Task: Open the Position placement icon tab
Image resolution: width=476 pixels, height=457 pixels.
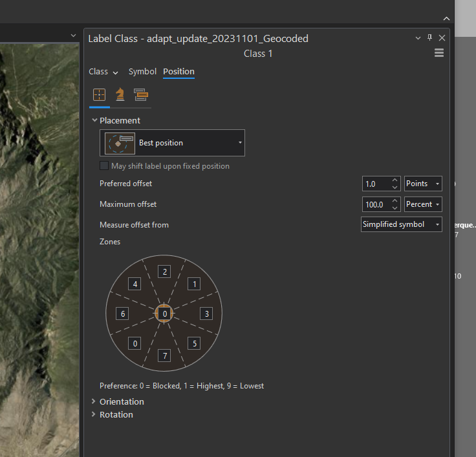Action: tap(99, 94)
